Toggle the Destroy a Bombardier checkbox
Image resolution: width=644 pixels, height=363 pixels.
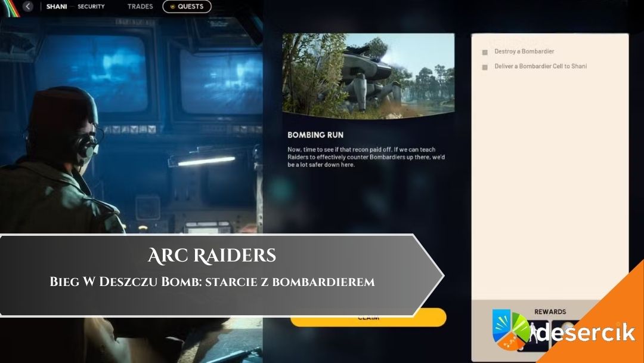(x=485, y=52)
